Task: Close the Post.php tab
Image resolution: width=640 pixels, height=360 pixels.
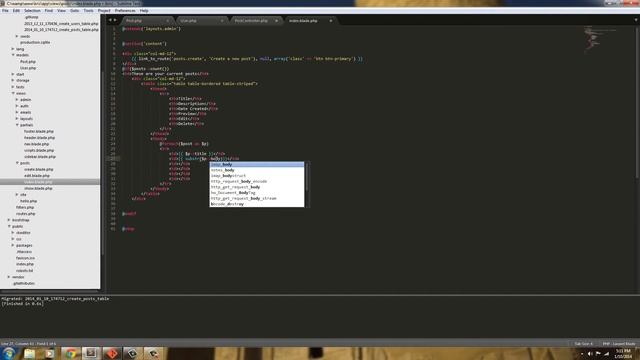Action: [x=167, y=20]
